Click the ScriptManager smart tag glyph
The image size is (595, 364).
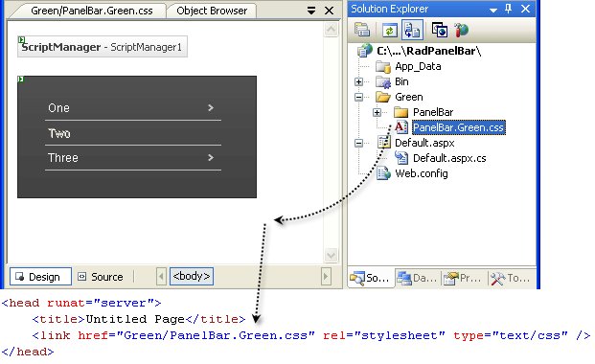click(22, 40)
